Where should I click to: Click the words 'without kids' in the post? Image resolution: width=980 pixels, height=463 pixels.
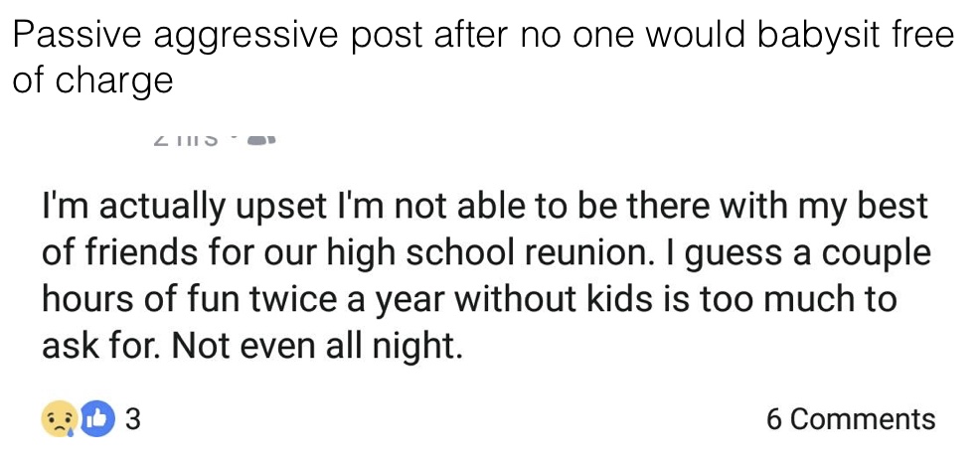[x=537, y=300]
